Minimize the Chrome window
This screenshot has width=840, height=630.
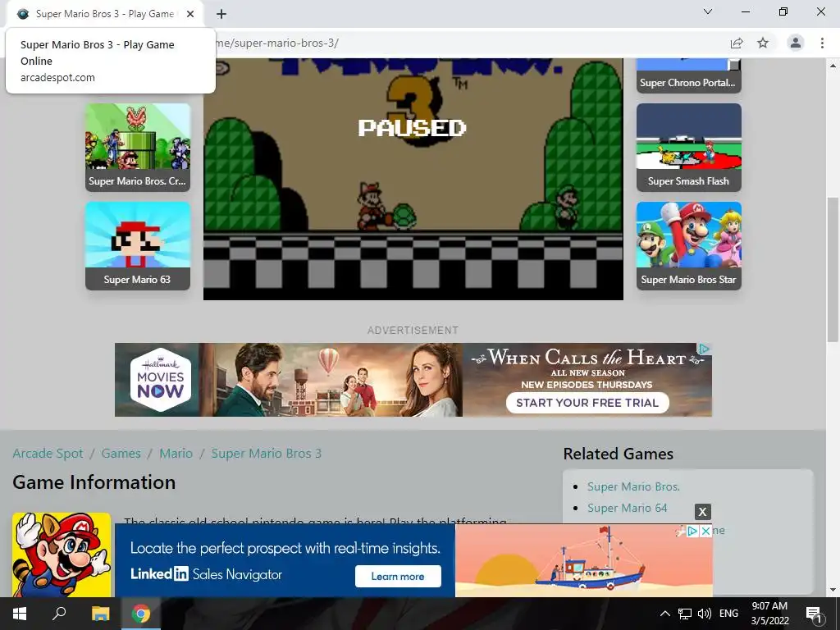pyautogui.click(x=745, y=11)
